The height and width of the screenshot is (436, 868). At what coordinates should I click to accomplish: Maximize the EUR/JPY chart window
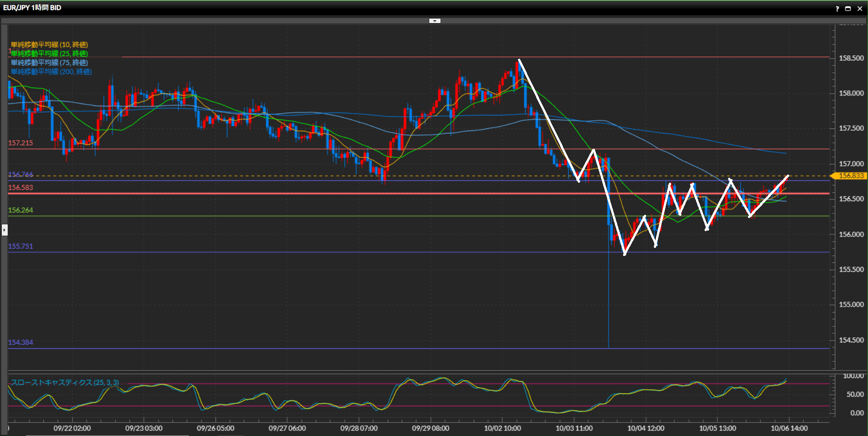pos(848,9)
